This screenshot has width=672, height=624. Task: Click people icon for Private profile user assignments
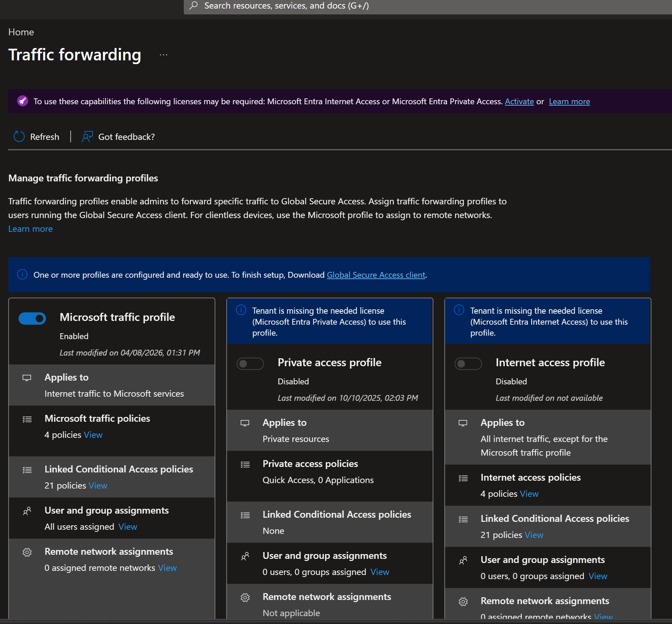tap(245, 556)
